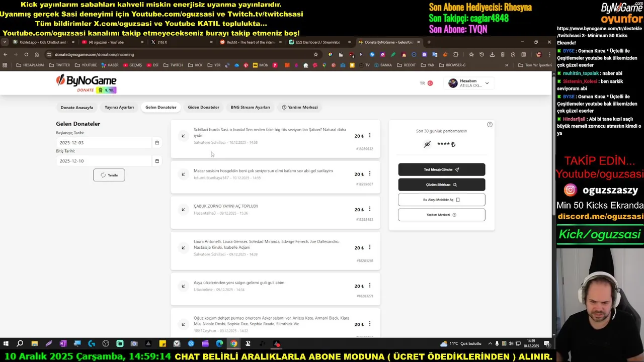Open three-dot menu for ÇABUK ZORNO donation

click(370, 209)
